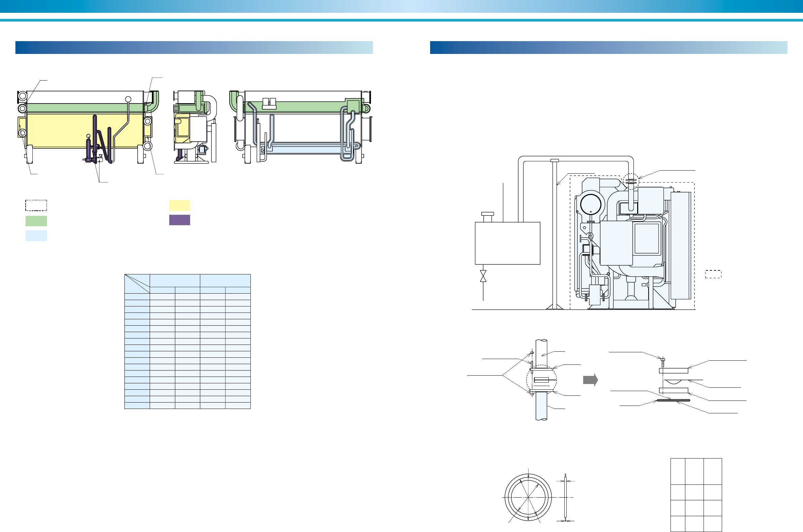803x532 pixels.
Task: Click the upper flange plate in exploded view
Action: [674, 371]
